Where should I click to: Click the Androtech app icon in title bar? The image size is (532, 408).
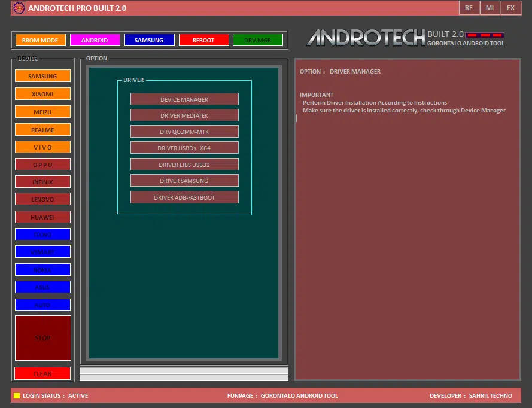(x=19, y=8)
